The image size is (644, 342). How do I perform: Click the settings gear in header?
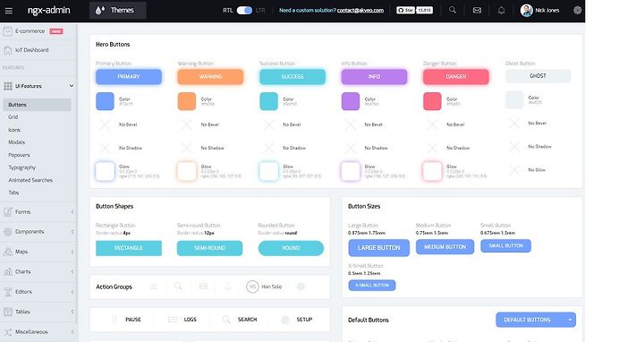point(578,10)
